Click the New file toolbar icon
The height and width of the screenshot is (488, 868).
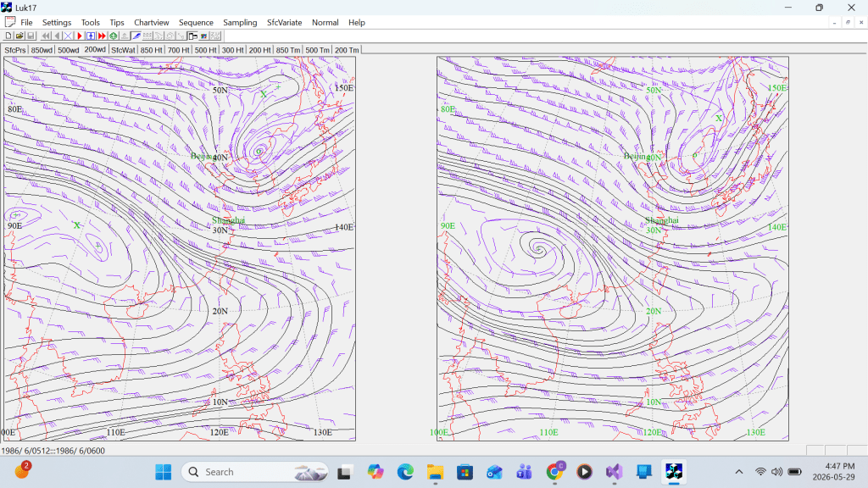click(8, 36)
